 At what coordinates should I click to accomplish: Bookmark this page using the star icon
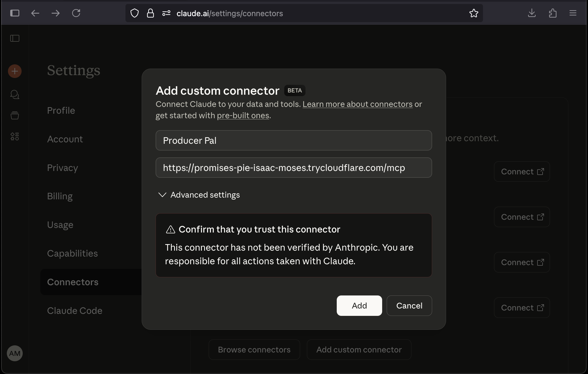[x=474, y=13]
